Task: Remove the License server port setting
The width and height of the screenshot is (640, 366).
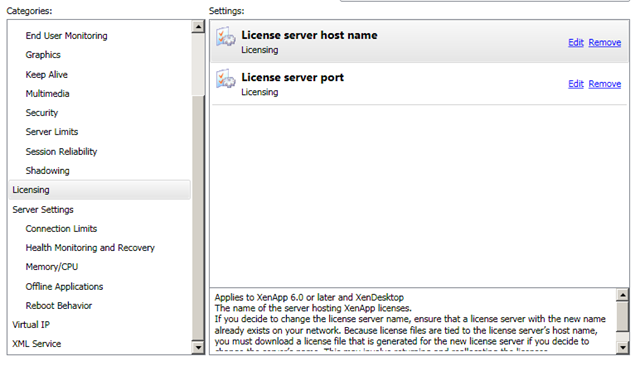Action: tap(604, 84)
